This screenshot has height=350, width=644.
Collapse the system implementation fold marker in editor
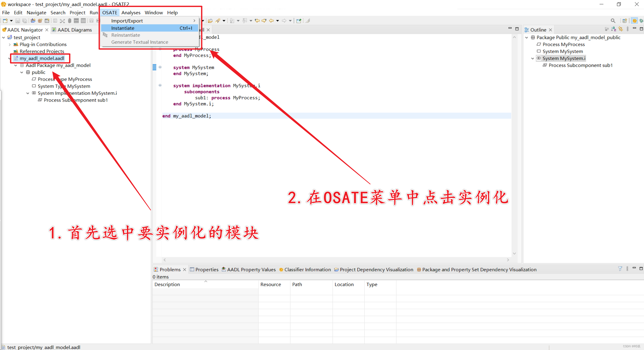160,85
